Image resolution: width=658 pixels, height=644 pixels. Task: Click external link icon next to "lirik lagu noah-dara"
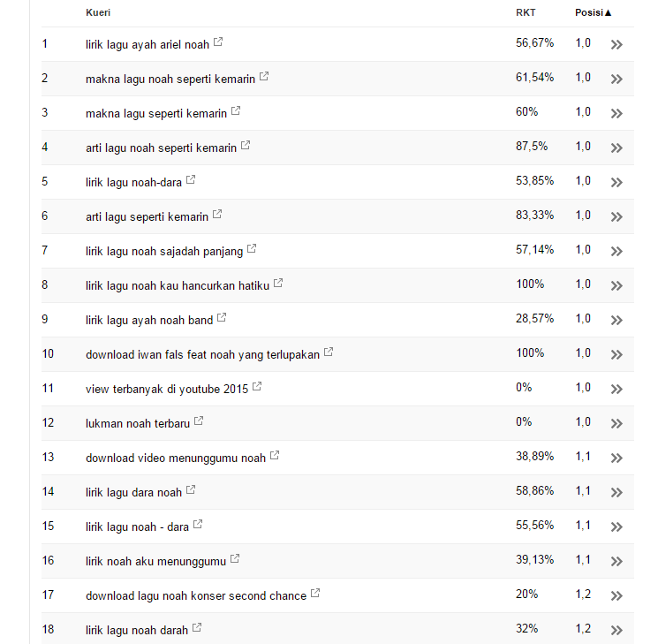[x=191, y=180]
